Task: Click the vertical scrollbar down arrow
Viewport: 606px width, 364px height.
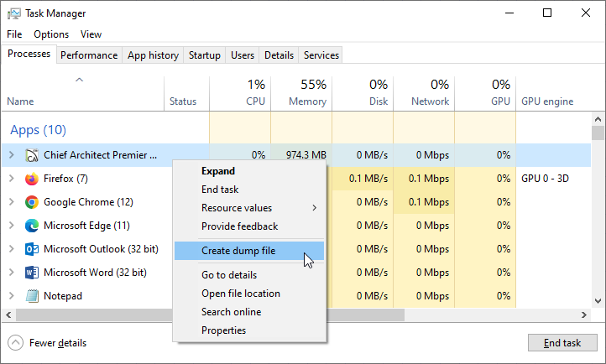Action: [x=598, y=301]
